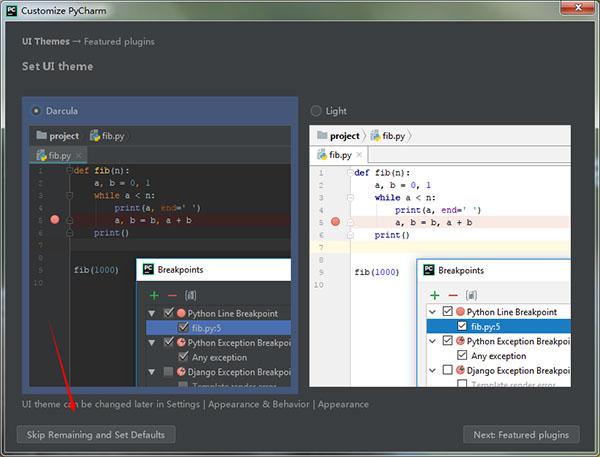
Task: Go to Next: Featured plugins
Action: [x=521, y=434]
